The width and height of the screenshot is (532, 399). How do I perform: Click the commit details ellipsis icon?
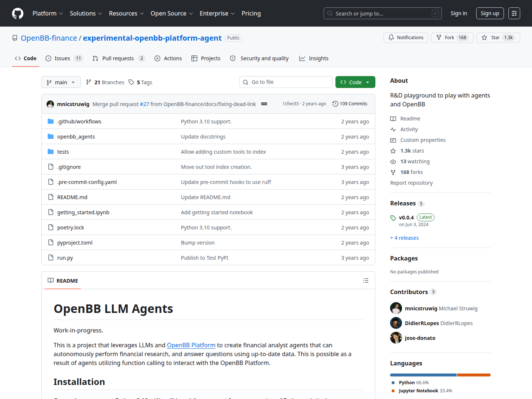(x=264, y=104)
